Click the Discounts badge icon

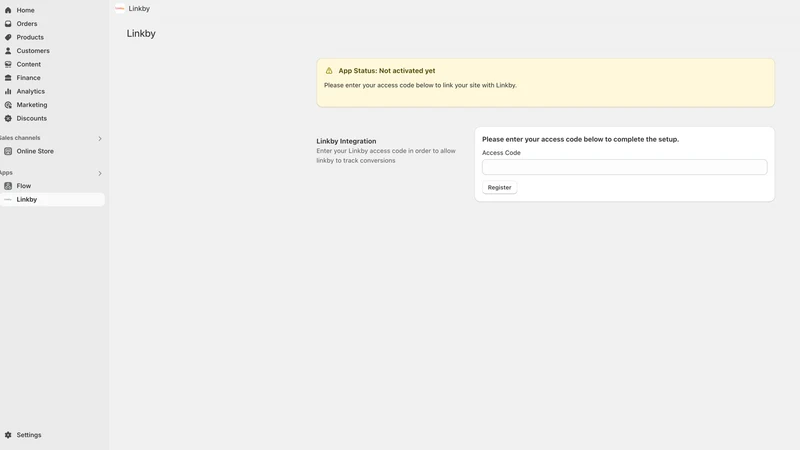coord(8,118)
